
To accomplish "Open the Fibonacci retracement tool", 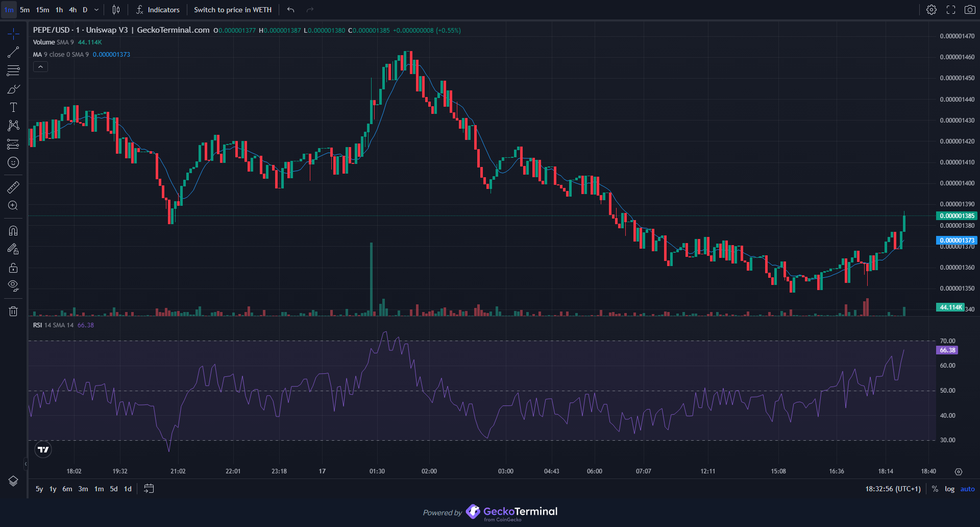I will tap(13, 70).
